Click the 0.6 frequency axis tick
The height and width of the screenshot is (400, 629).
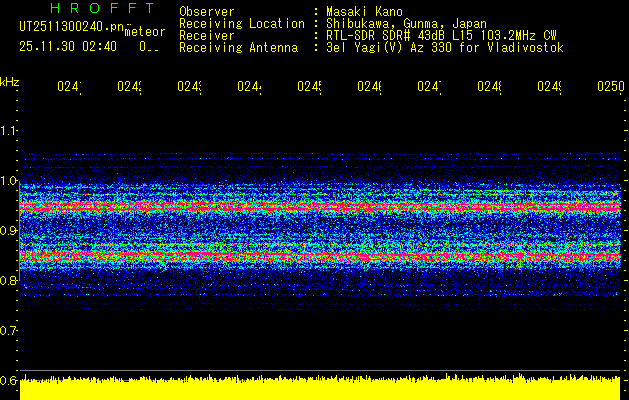pos(9,380)
